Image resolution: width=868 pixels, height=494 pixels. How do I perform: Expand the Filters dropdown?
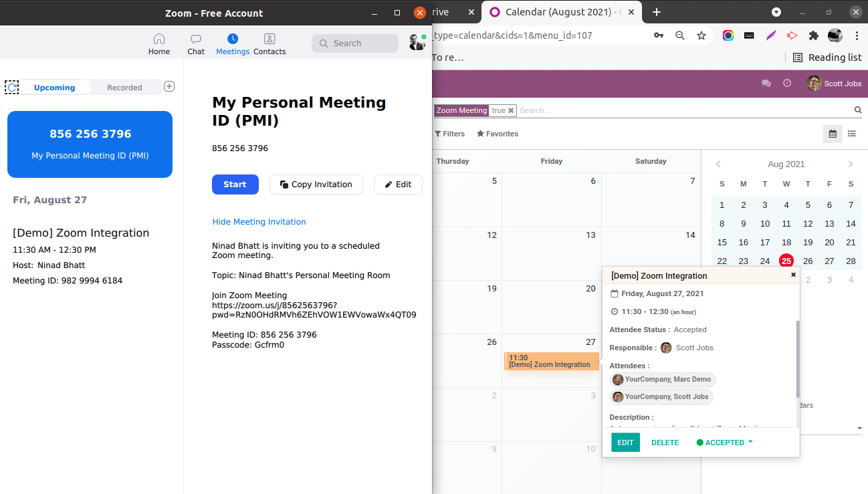[450, 134]
